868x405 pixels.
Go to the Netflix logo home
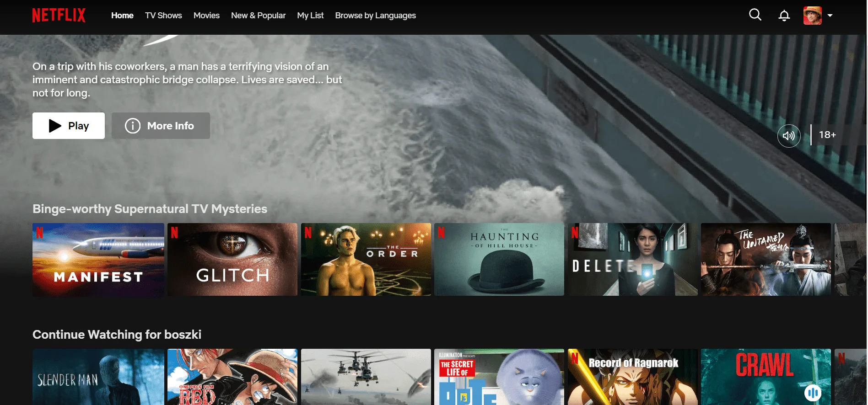tap(59, 16)
